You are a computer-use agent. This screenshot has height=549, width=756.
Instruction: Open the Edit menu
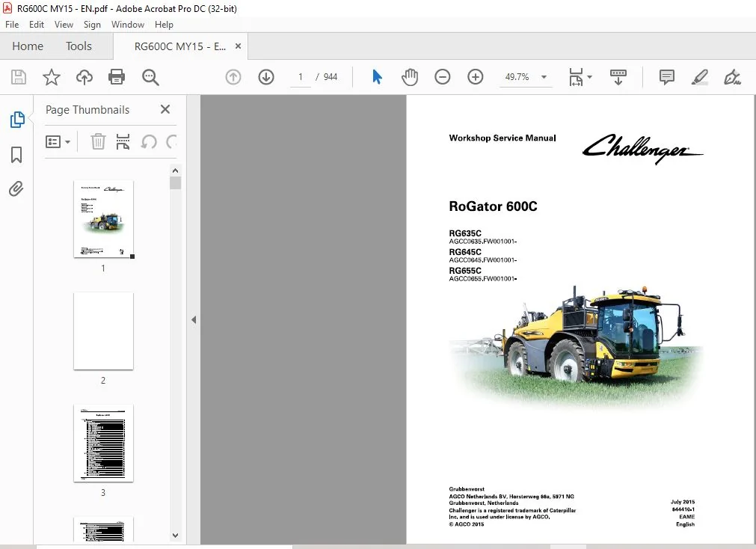36,25
